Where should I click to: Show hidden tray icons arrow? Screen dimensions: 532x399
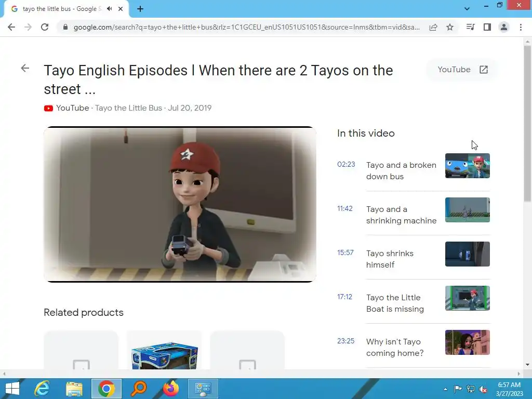point(445,389)
